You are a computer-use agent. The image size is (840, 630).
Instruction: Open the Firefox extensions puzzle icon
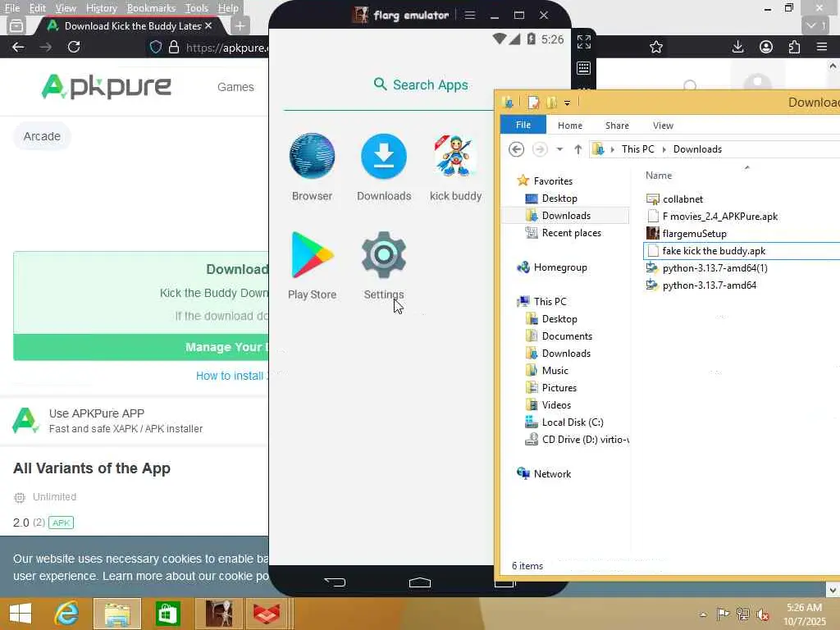click(x=794, y=47)
